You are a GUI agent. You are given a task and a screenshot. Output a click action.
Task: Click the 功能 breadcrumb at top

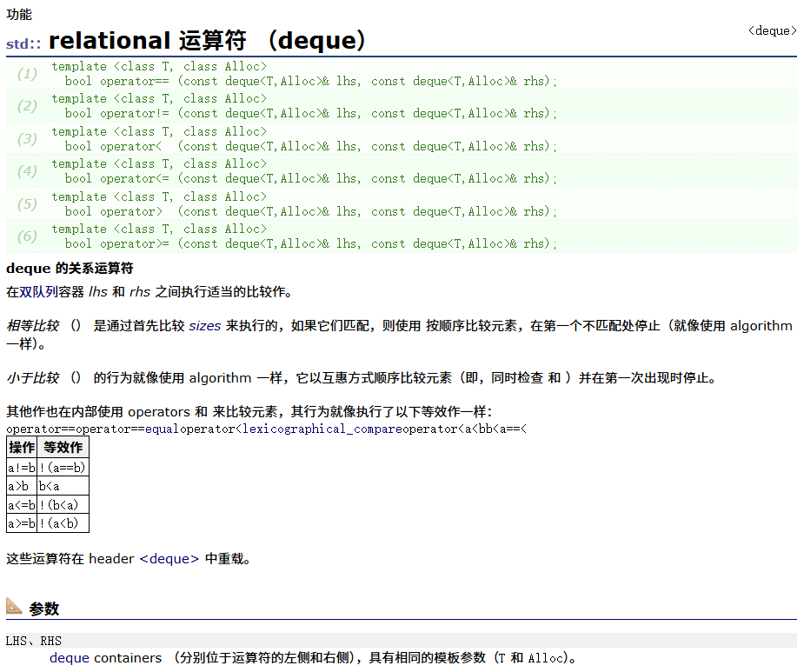(19, 14)
